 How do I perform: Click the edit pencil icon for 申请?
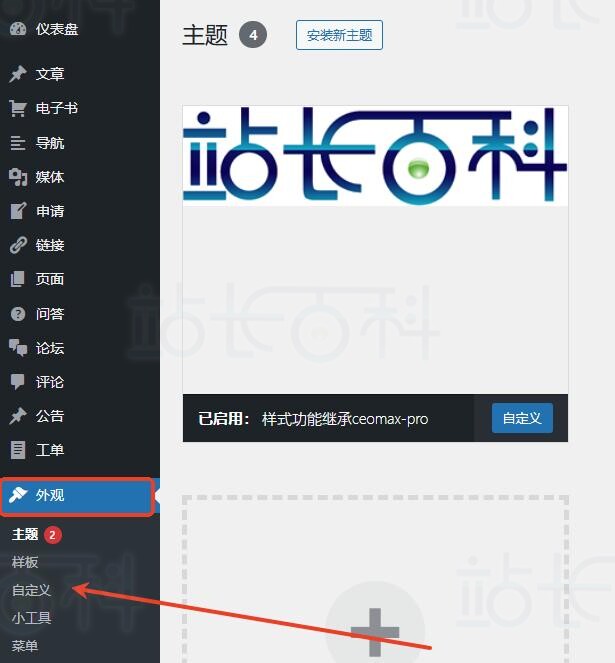(x=18, y=211)
